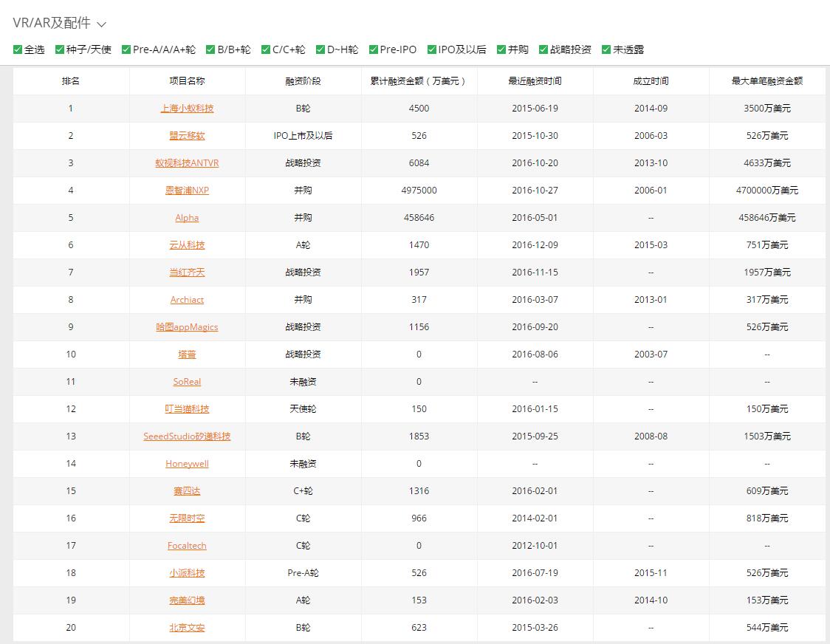Open the 蚁视科技ANTVR project link

(187, 163)
